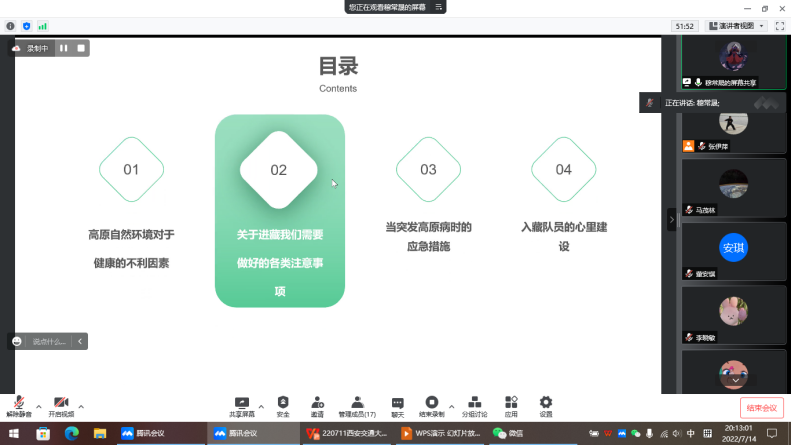Open 管理成员 participant management panel

[357, 402]
